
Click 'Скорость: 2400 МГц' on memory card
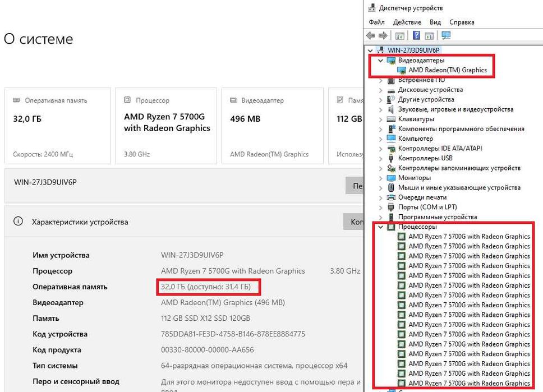[43, 154]
